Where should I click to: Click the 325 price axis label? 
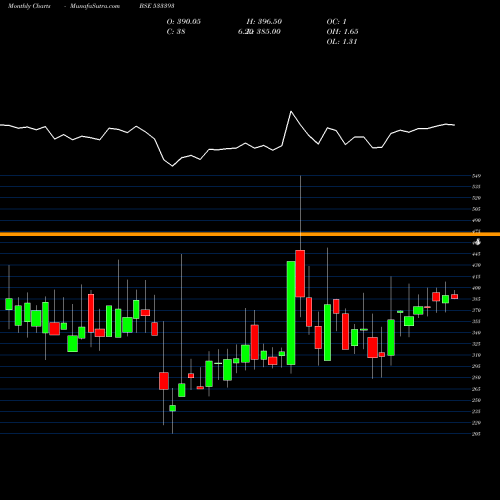point(476,344)
